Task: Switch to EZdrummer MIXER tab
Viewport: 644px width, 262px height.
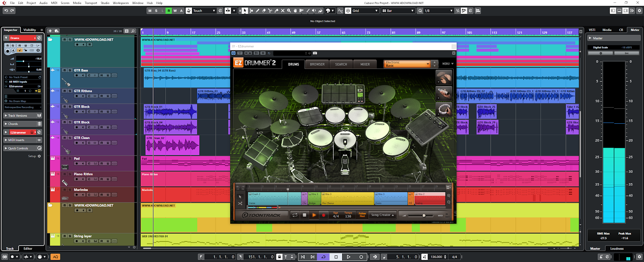Action: tap(365, 64)
